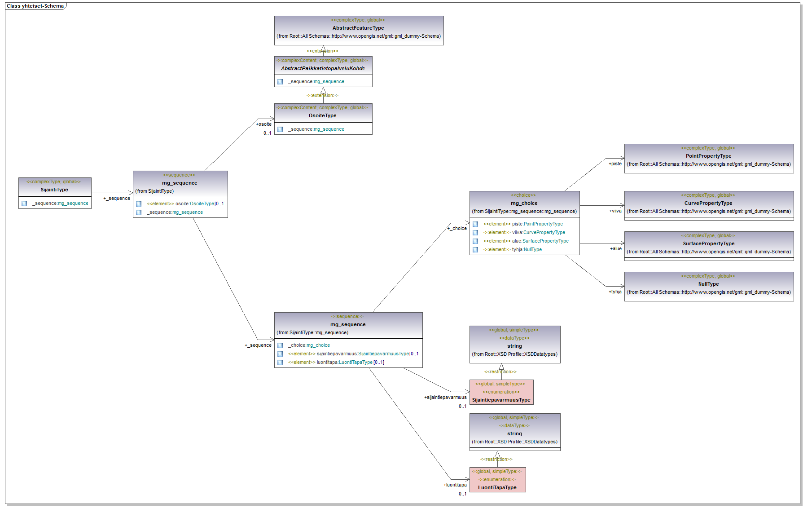Select the SurfacePropertyType class title

point(708,243)
